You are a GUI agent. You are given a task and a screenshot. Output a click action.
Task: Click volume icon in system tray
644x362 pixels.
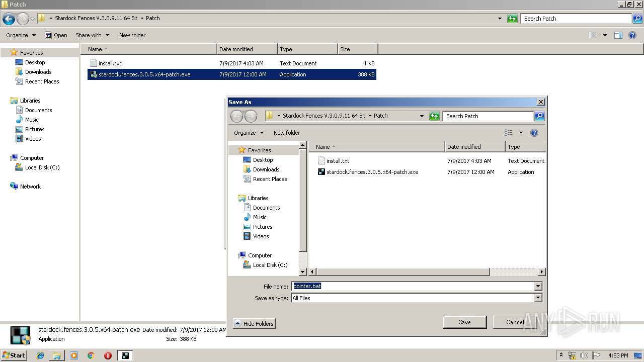point(584,355)
